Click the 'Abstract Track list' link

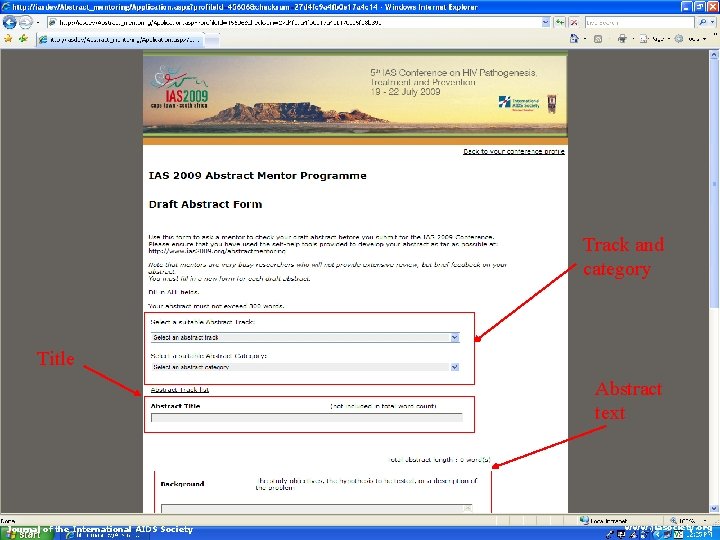pos(180,390)
